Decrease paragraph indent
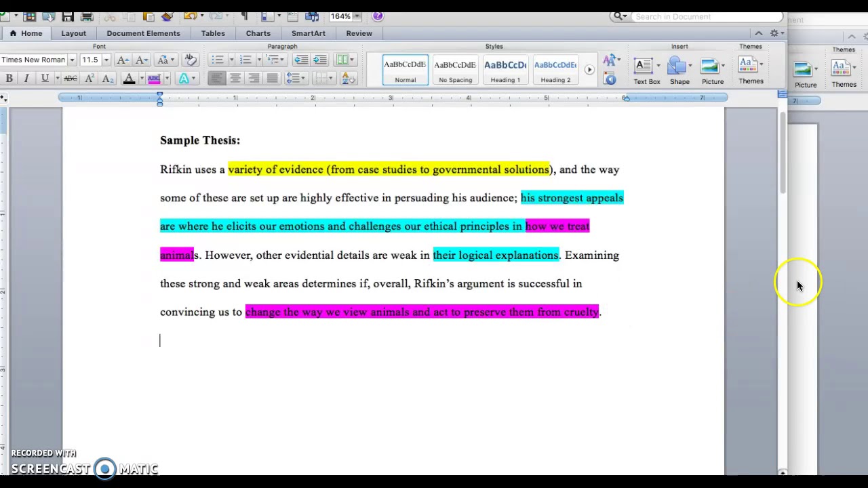The image size is (868, 488). tap(301, 60)
